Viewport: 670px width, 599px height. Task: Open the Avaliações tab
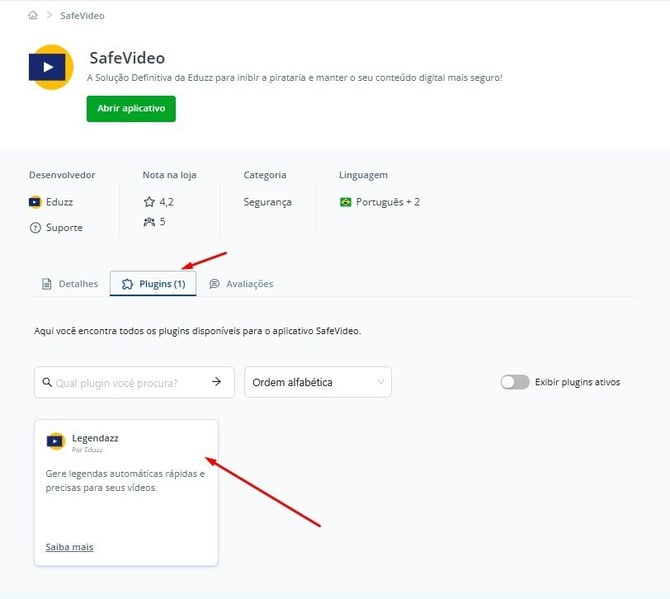(x=241, y=284)
